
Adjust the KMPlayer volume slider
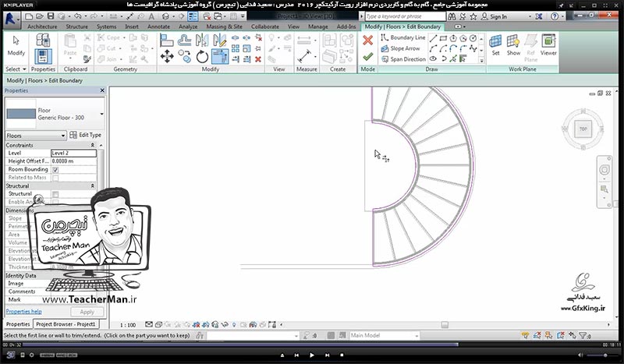[601, 355]
